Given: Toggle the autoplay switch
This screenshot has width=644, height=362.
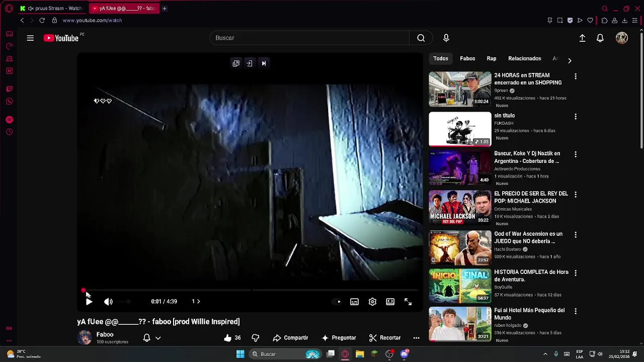Looking at the screenshot, I should point(337,302).
